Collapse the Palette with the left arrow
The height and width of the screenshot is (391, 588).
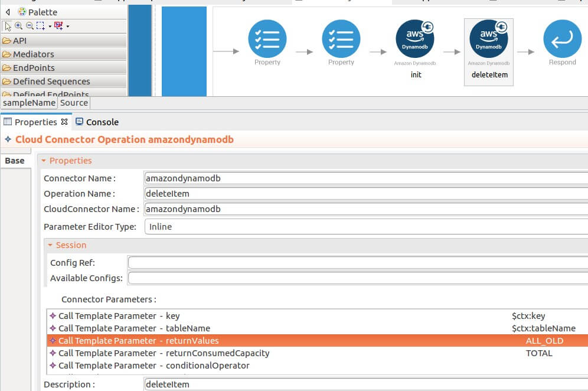8,12
